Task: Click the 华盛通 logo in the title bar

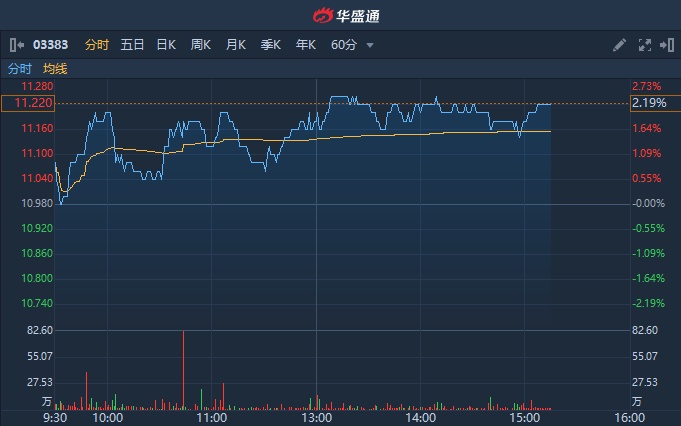Action: pos(340,15)
